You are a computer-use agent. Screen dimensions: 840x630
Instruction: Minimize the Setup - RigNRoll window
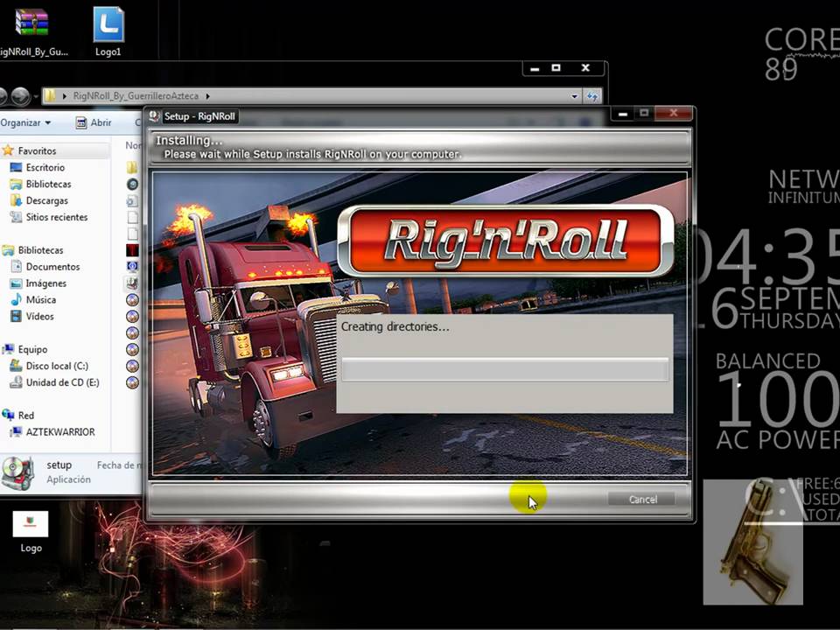pyautogui.click(x=622, y=114)
